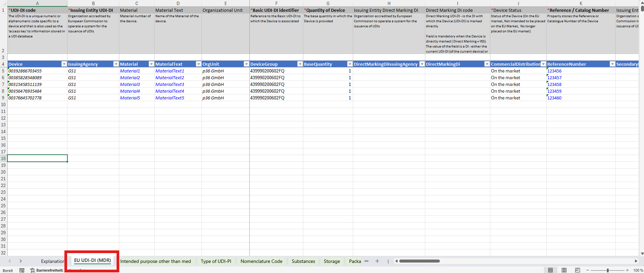The width and height of the screenshot is (644, 273).
Task: Select cell 00376645702778
Action: pyautogui.click(x=37, y=98)
